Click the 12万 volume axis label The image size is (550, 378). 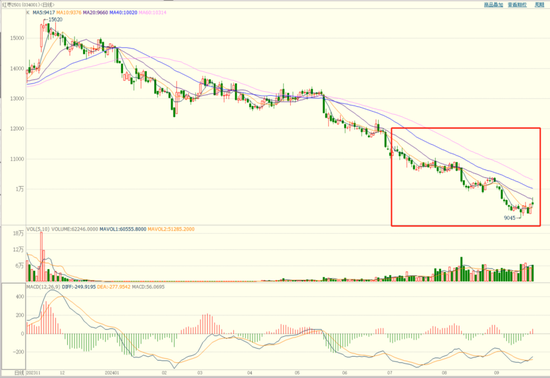(19, 250)
